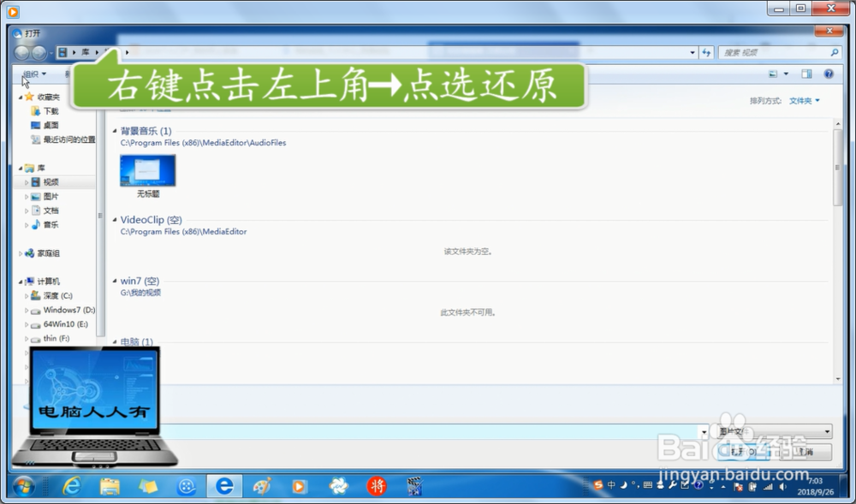The height and width of the screenshot is (504, 856).
Task: Collapse the 库 libraries group
Action: [21, 168]
